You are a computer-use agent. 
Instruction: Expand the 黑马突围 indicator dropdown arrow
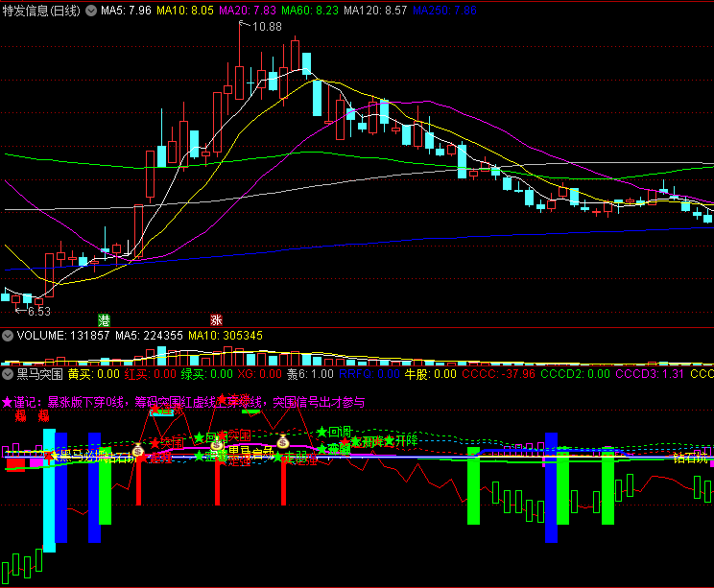pyautogui.click(x=8, y=374)
